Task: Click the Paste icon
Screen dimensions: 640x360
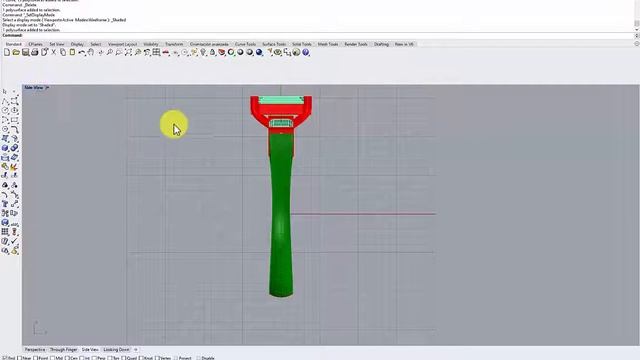Action: (x=72, y=52)
